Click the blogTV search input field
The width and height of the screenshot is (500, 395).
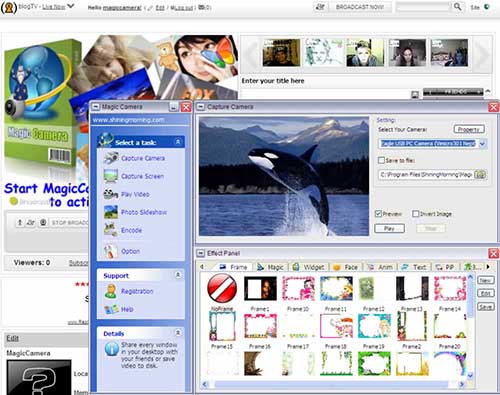coord(423,7)
